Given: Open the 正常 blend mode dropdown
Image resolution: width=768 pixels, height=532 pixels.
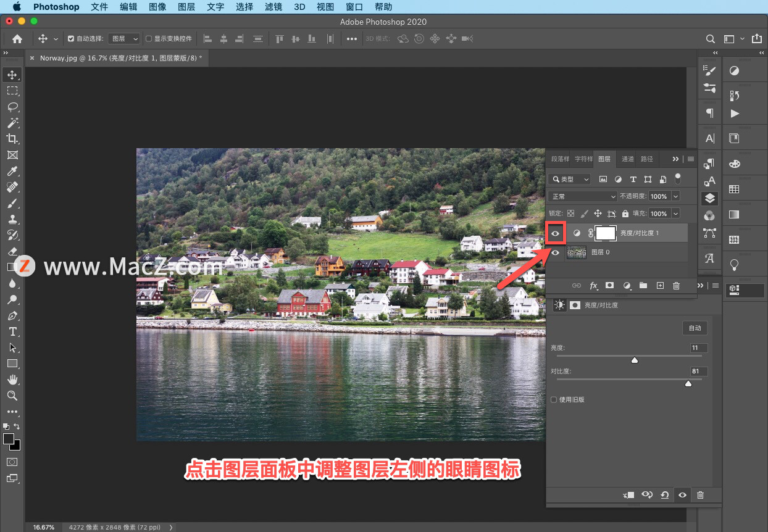Looking at the screenshot, I should [x=582, y=196].
